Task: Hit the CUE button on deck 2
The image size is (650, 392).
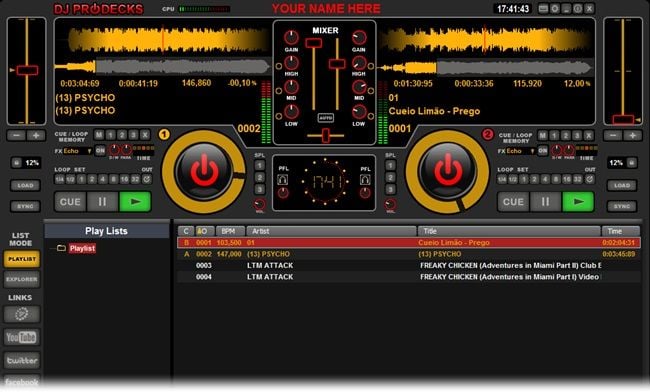Action: point(513,202)
